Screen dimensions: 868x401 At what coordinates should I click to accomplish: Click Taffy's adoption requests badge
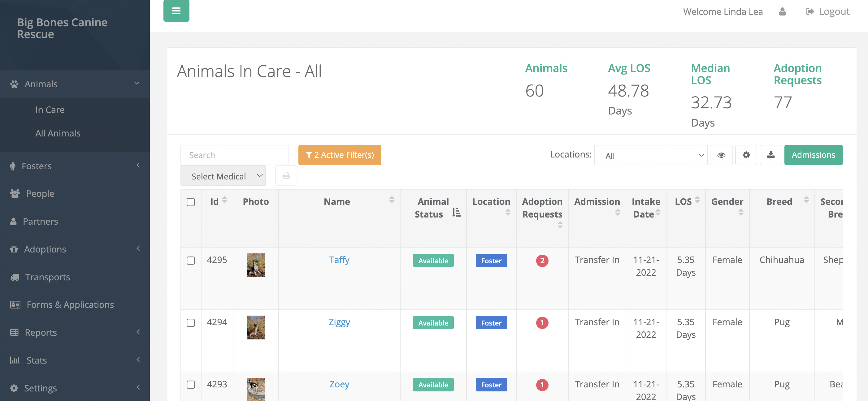(x=542, y=261)
